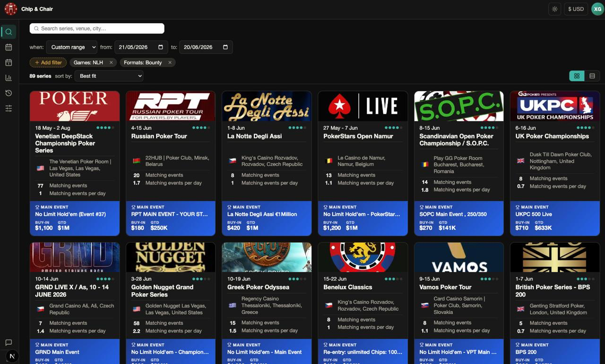Switch to grid view layout
This screenshot has width=605, height=364.
[577, 76]
